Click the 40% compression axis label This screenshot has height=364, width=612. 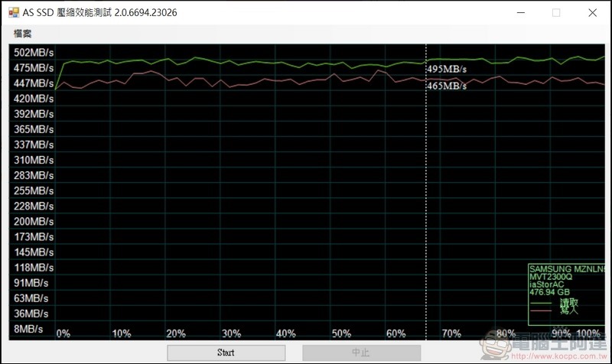285,333
